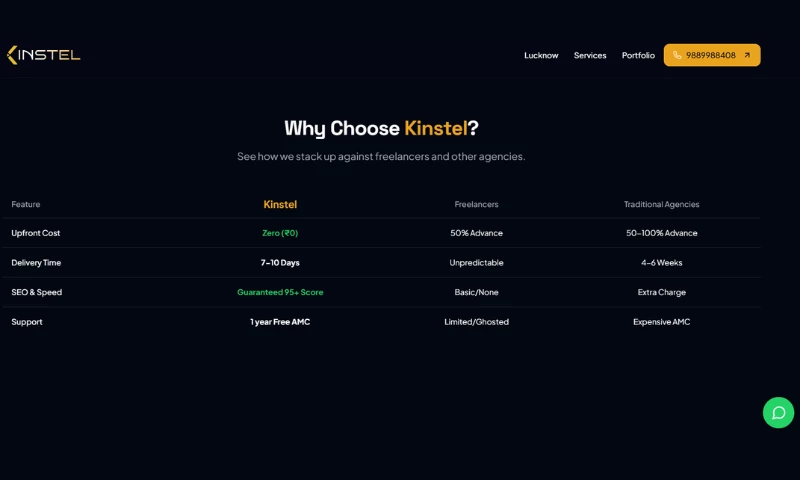800x480 pixels.
Task: Go to the Services menu item
Action: [590, 55]
